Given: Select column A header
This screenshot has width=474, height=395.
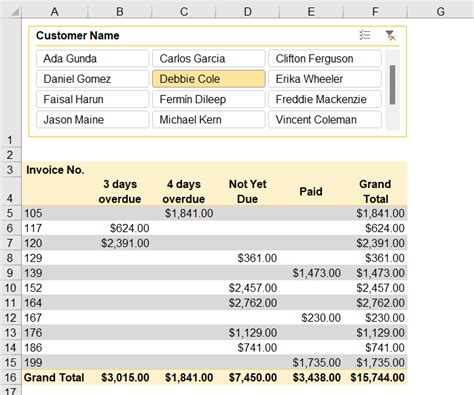Looking at the screenshot, I should click(x=55, y=12).
